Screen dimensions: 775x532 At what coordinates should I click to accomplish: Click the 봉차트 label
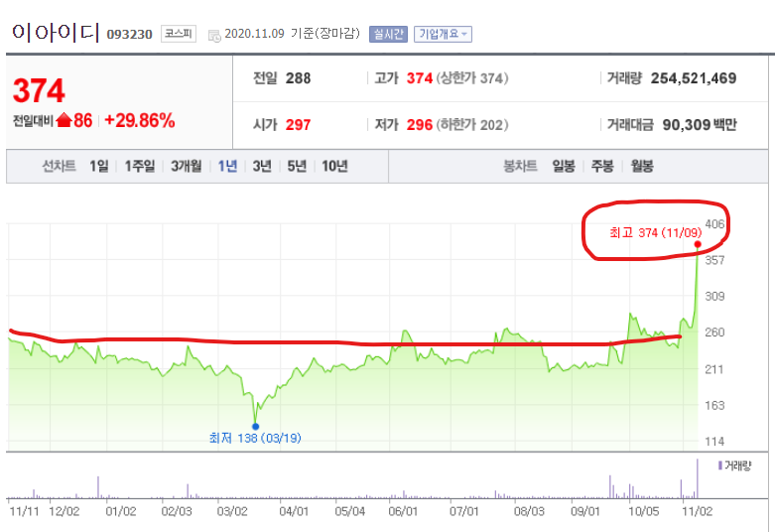(x=520, y=166)
